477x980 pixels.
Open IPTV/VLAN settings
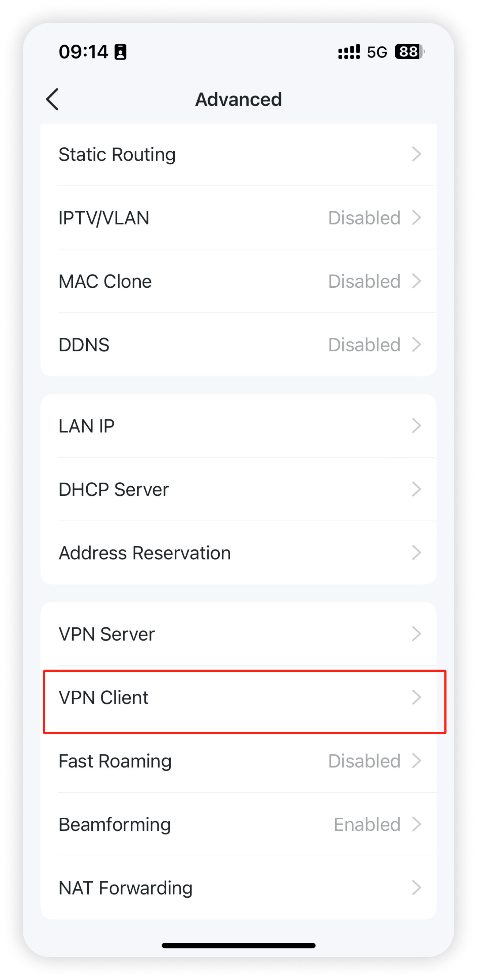238,217
